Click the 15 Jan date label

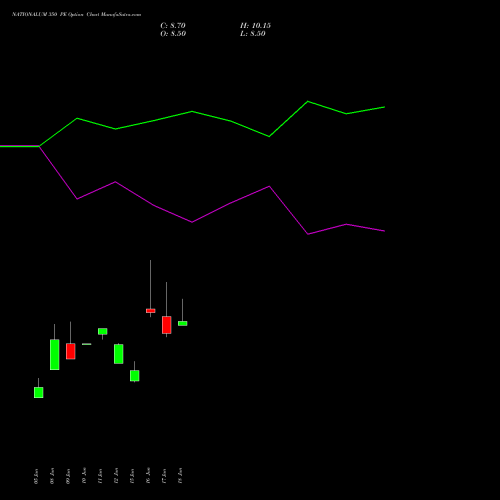[x=132, y=476]
